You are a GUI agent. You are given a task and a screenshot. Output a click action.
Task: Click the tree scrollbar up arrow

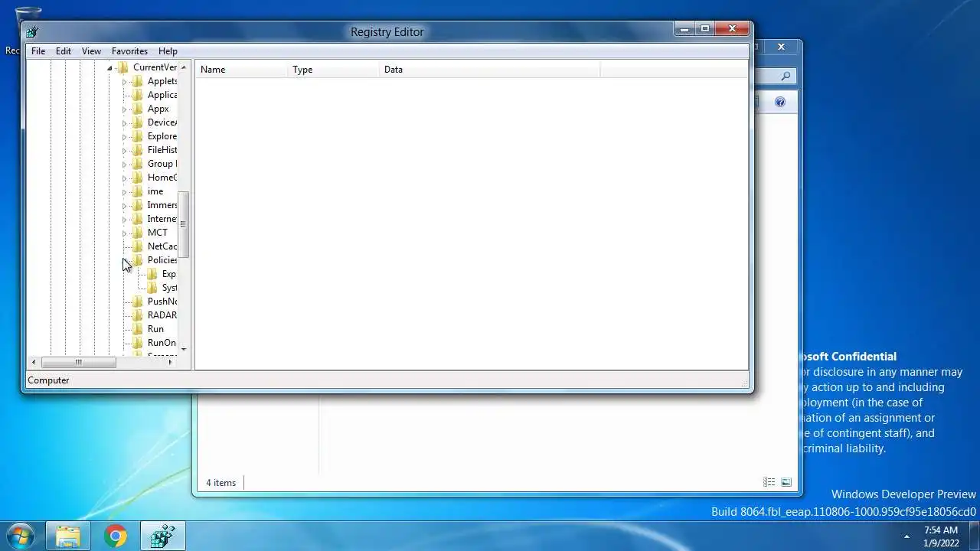coord(183,67)
